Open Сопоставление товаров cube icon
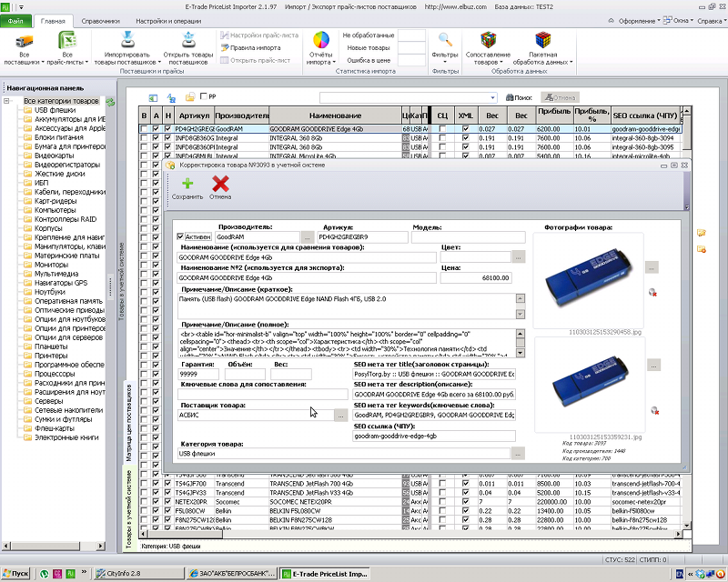 pos(488,40)
